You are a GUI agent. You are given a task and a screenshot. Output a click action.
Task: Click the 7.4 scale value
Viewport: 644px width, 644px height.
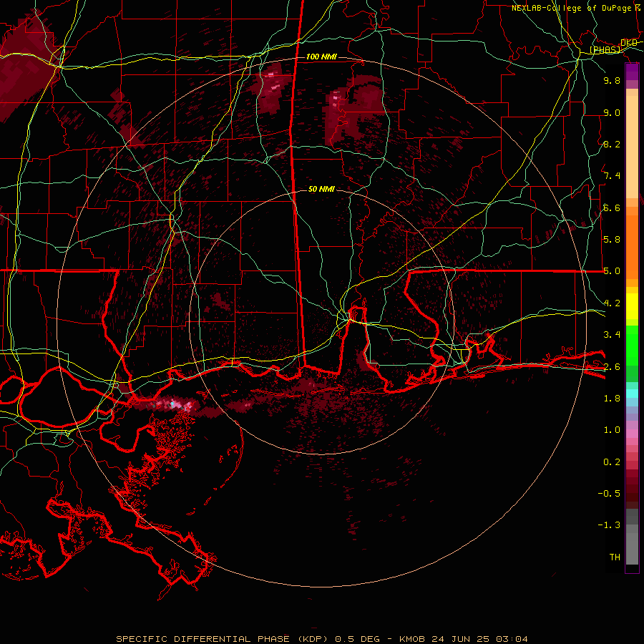612,176
